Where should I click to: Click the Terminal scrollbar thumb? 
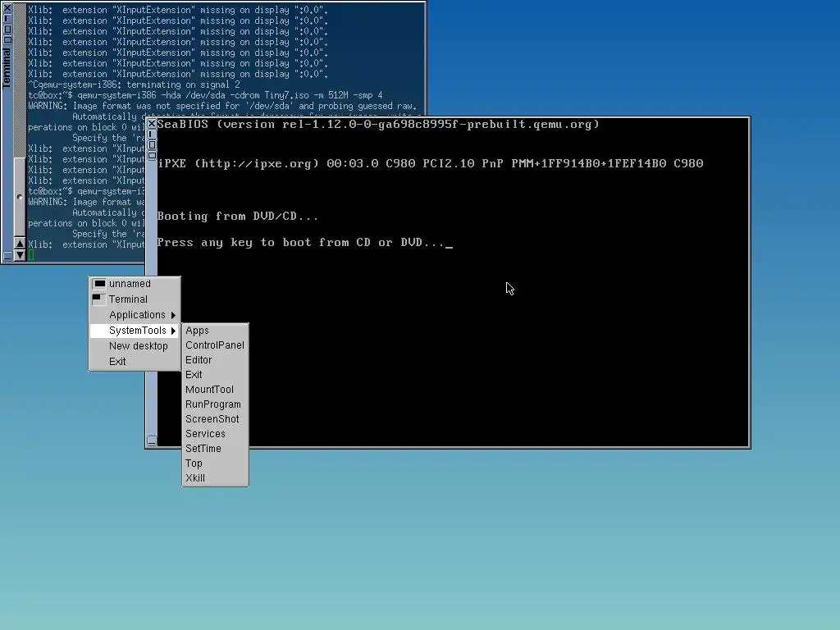click(20, 197)
